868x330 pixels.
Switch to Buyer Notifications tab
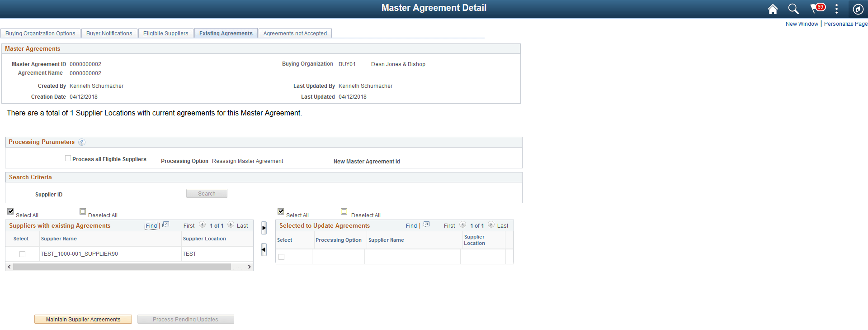click(109, 33)
